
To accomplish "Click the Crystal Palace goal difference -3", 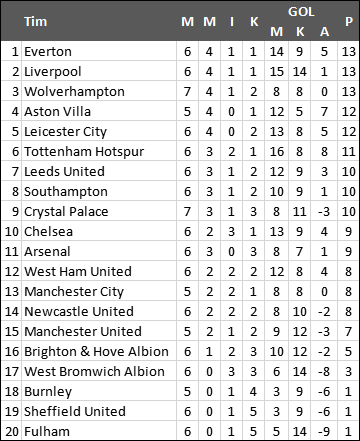I will [x=324, y=212].
